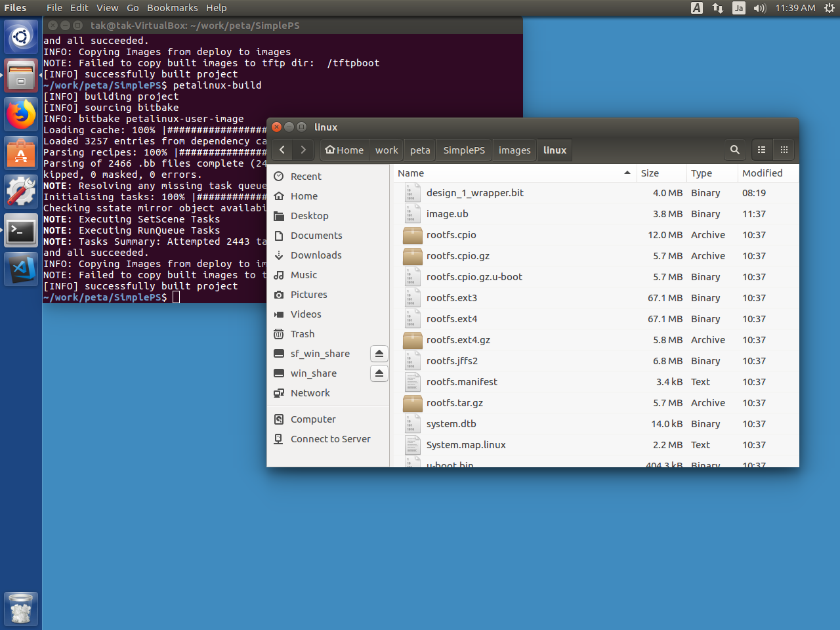Open the Bookmarks menu
Screen dimensions: 840x630
pos(172,8)
